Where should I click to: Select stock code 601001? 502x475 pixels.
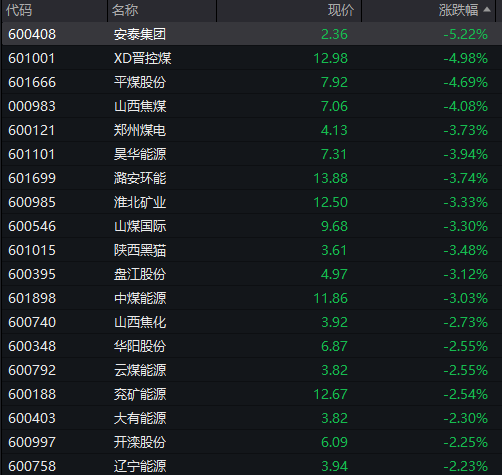coord(31,58)
